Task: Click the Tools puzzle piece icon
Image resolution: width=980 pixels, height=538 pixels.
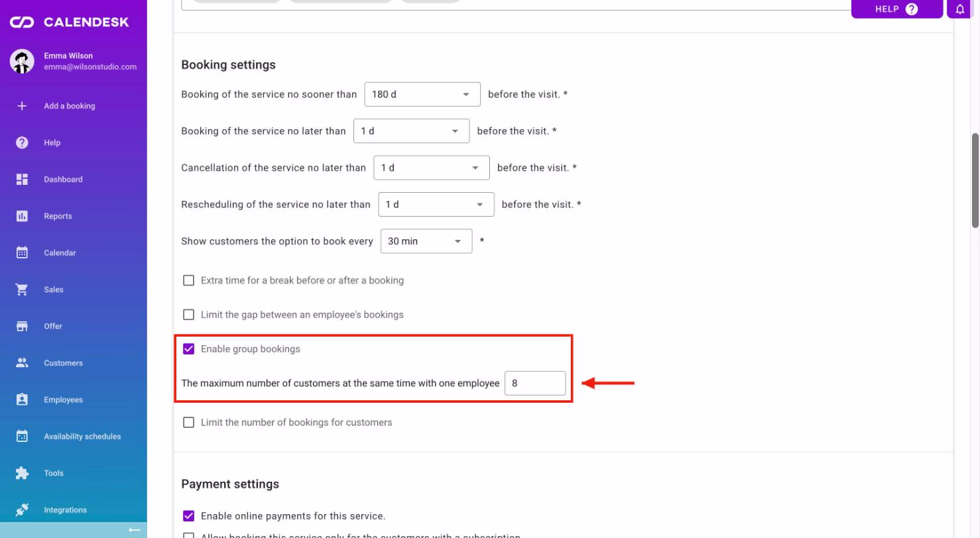Action: [x=22, y=473]
